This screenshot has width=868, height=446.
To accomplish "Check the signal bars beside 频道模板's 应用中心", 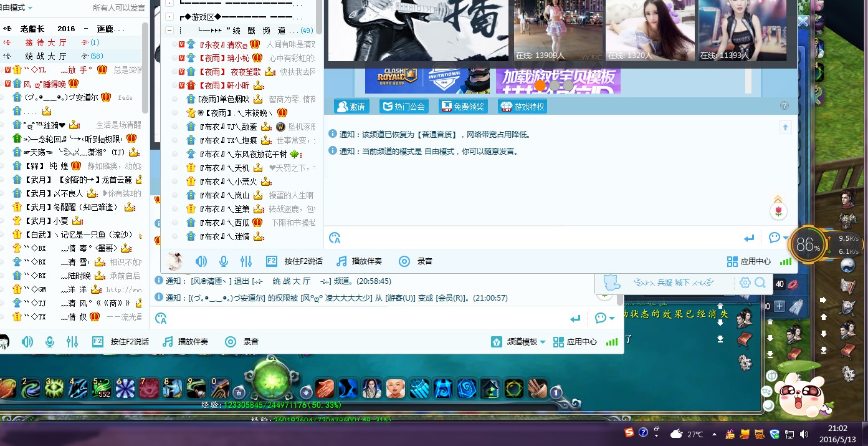I will (x=612, y=342).
